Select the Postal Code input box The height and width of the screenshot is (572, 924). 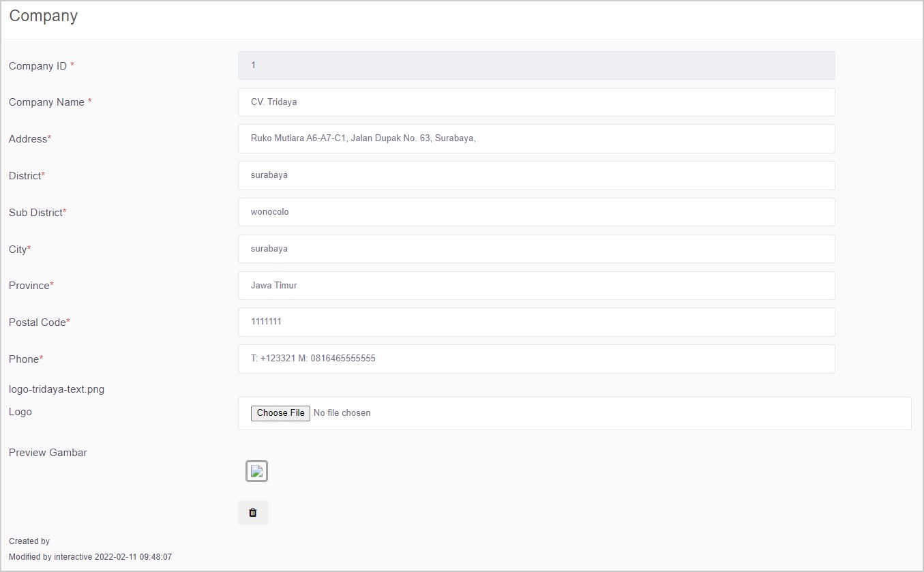point(536,322)
